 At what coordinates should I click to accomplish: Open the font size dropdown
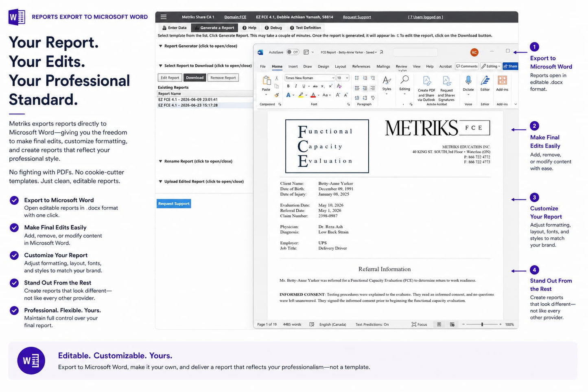point(343,78)
